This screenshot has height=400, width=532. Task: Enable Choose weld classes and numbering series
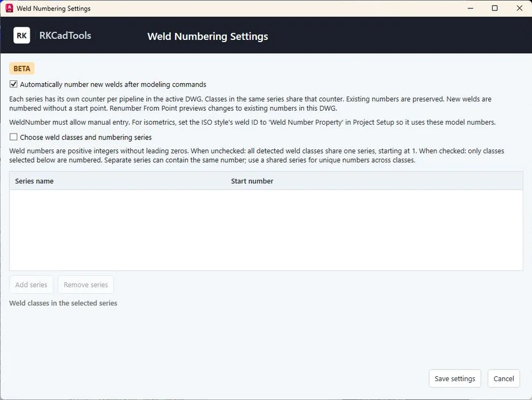point(13,137)
